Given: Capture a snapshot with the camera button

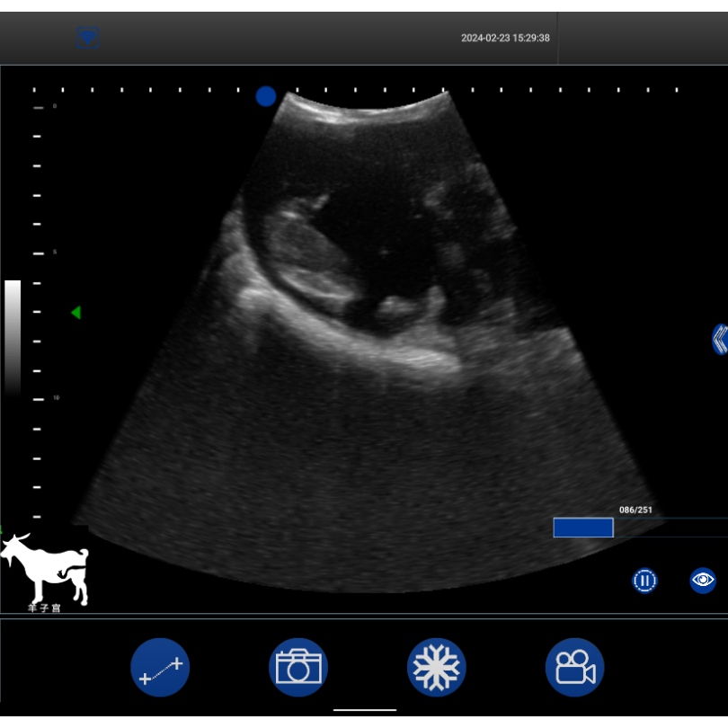Looking at the screenshot, I should click(x=298, y=667).
